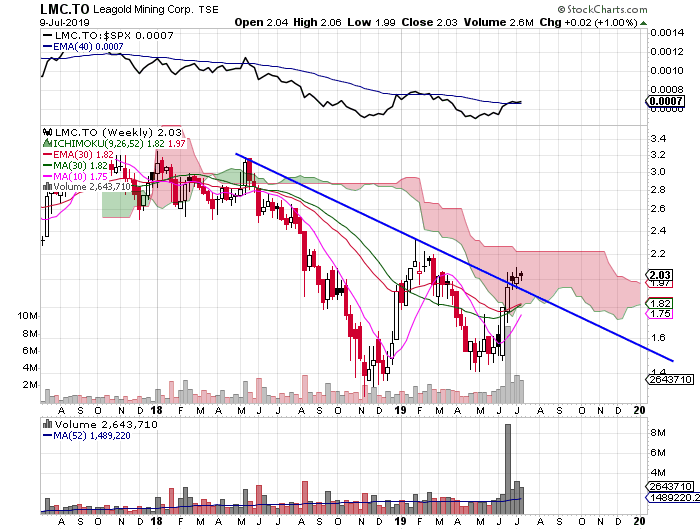Click the TSE exchange label
This screenshot has width=700, height=530.
pyautogui.click(x=208, y=9)
